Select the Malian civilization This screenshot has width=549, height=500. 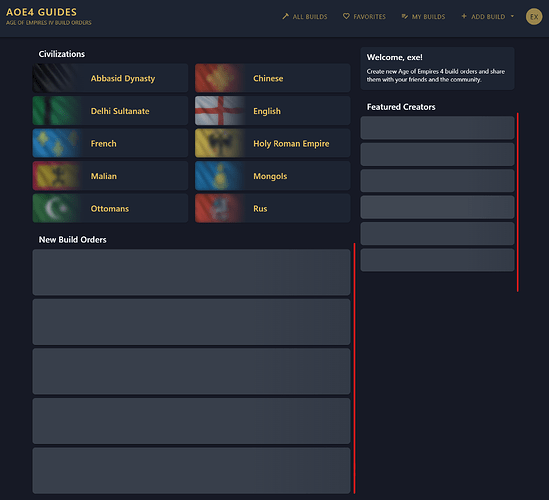(x=110, y=176)
